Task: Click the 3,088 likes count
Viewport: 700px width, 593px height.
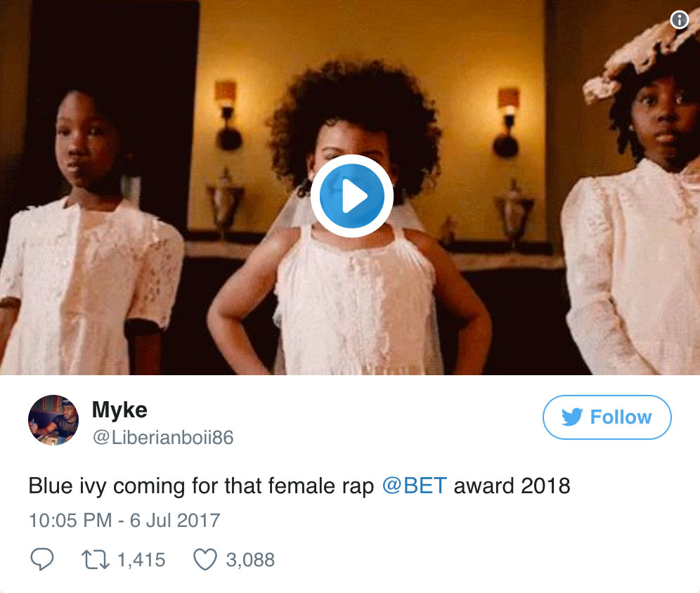Action: [250, 560]
